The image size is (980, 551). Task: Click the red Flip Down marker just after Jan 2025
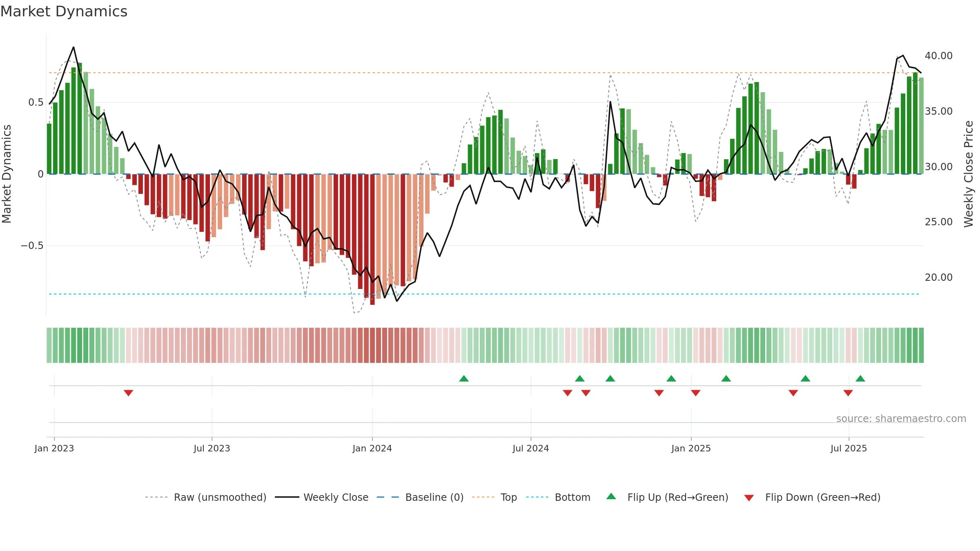coord(696,393)
